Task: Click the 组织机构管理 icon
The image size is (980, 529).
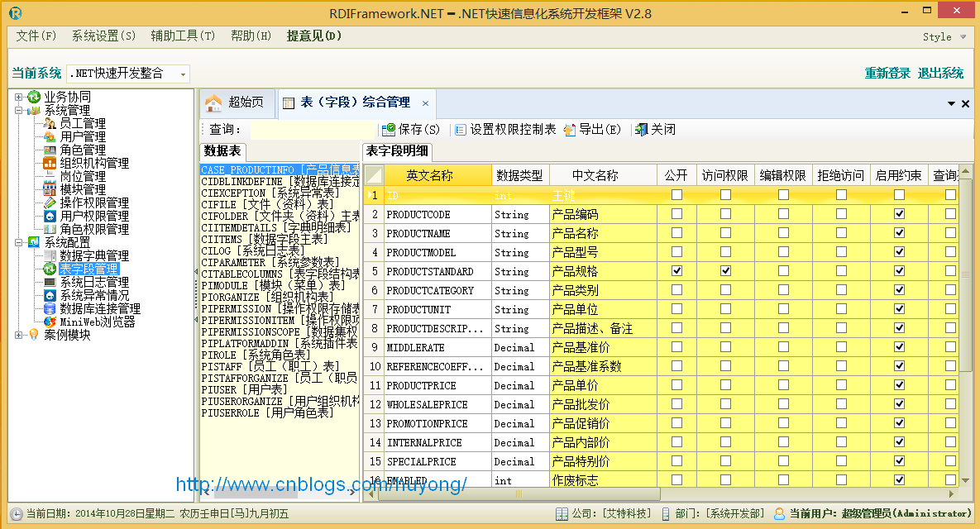Action: point(50,163)
